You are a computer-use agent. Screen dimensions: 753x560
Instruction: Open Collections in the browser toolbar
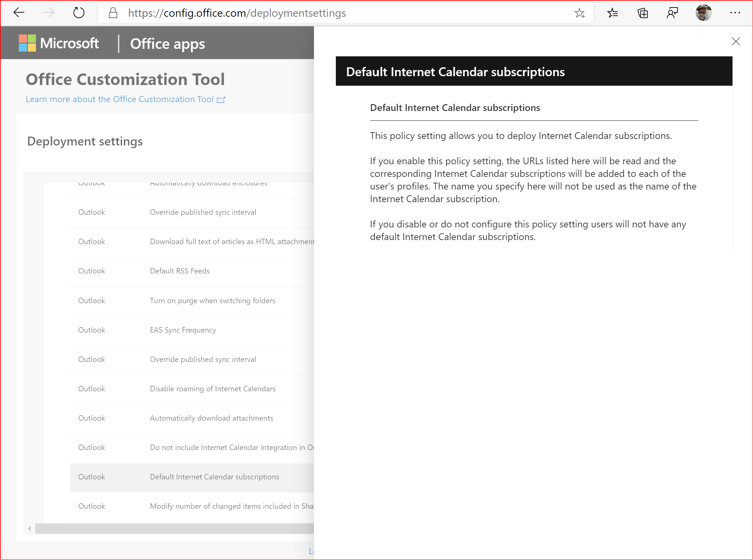pyautogui.click(x=643, y=13)
